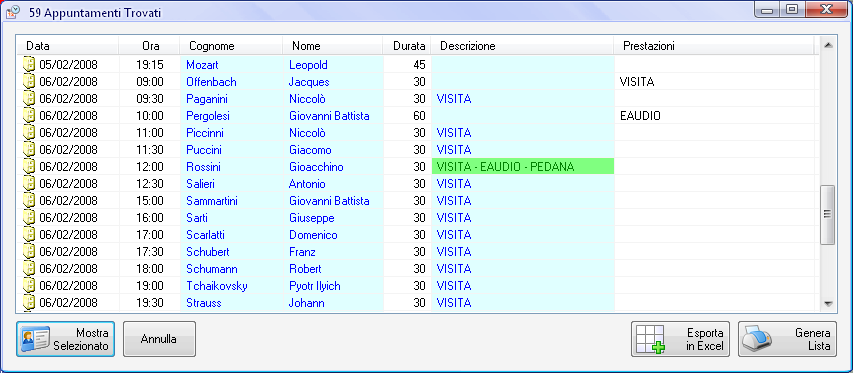Click the window title bar app icon
This screenshot has height=373, width=853.
13,11
